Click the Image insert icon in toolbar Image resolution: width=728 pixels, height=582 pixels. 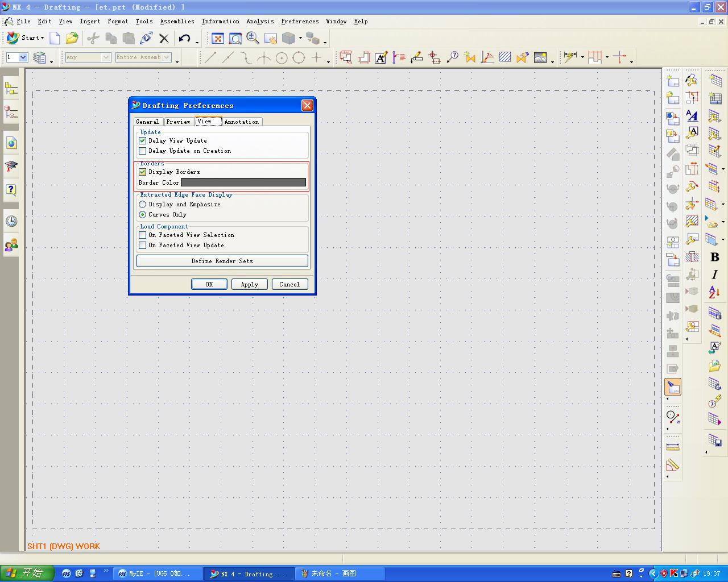pyautogui.click(x=540, y=57)
